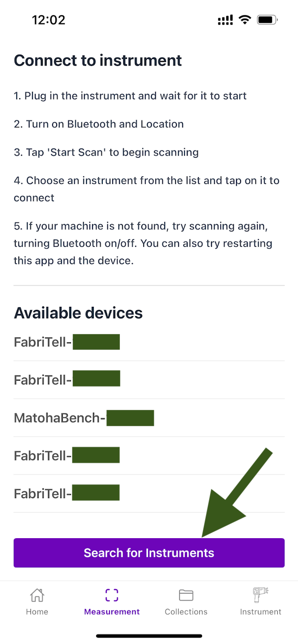Viewport: 298px width, 644px height.
Task: Click the Available devices heading
Action: tap(78, 313)
